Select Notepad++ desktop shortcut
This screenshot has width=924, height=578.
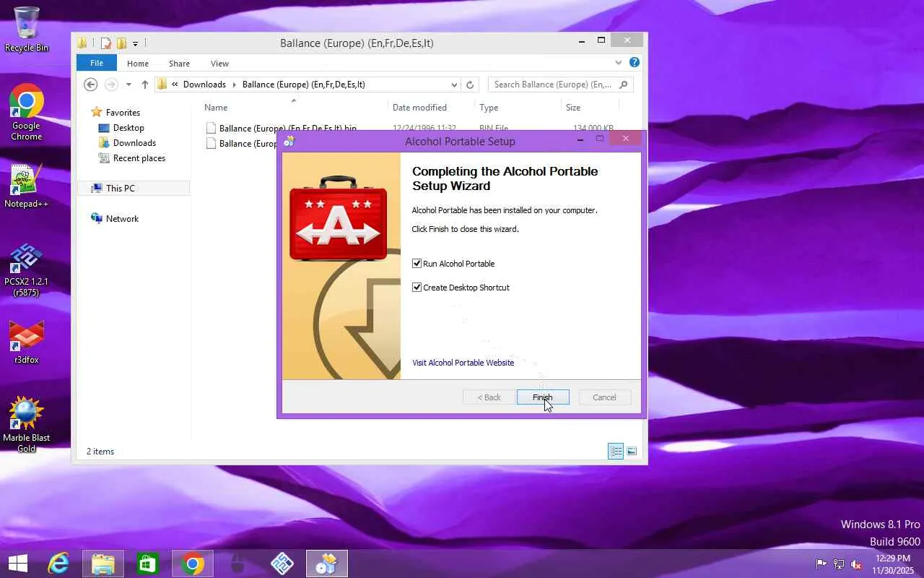tap(27, 187)
